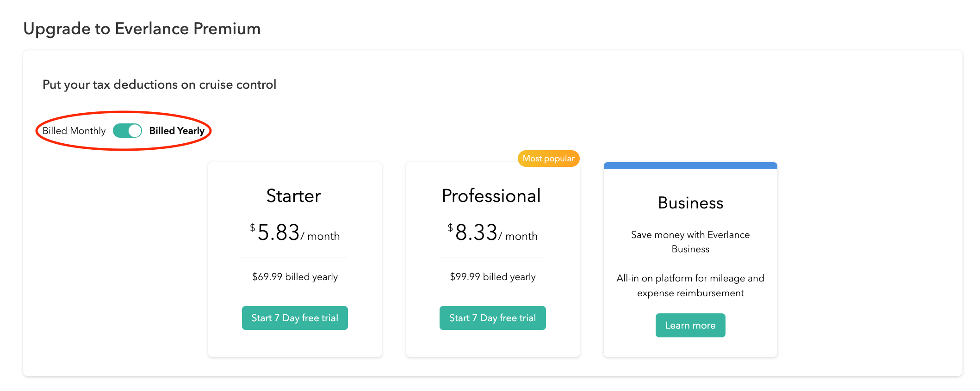Screen dimensions: 980x391
Task: Start Starter plan 7 day free trial
Action: point(295,318)
